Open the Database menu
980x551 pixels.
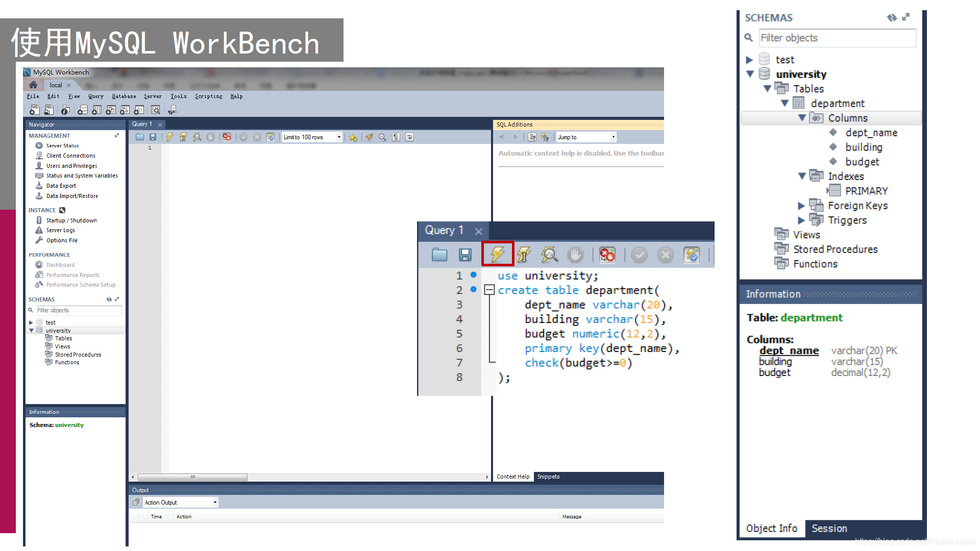coord(124,96)
